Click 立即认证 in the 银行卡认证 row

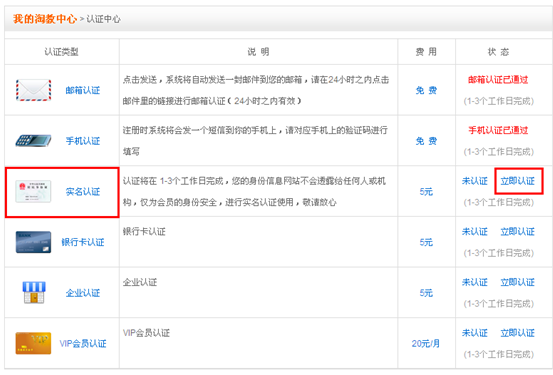(x=518, y=232)
